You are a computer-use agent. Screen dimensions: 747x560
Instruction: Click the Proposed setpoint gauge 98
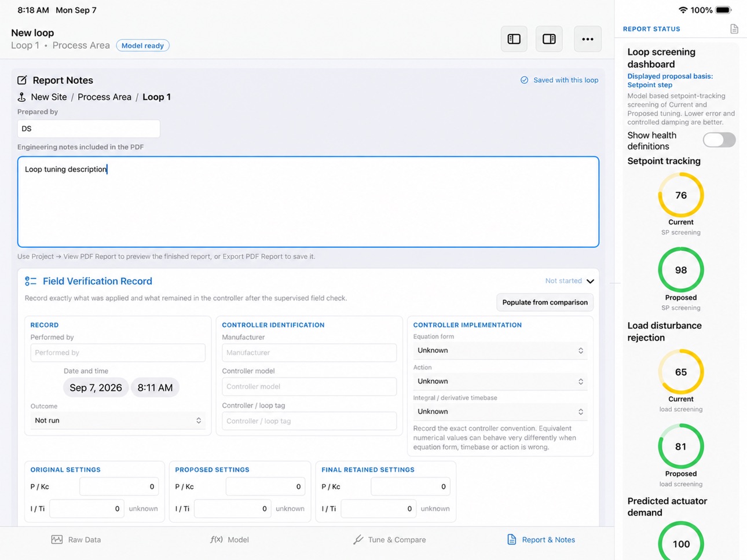(681, 270)
